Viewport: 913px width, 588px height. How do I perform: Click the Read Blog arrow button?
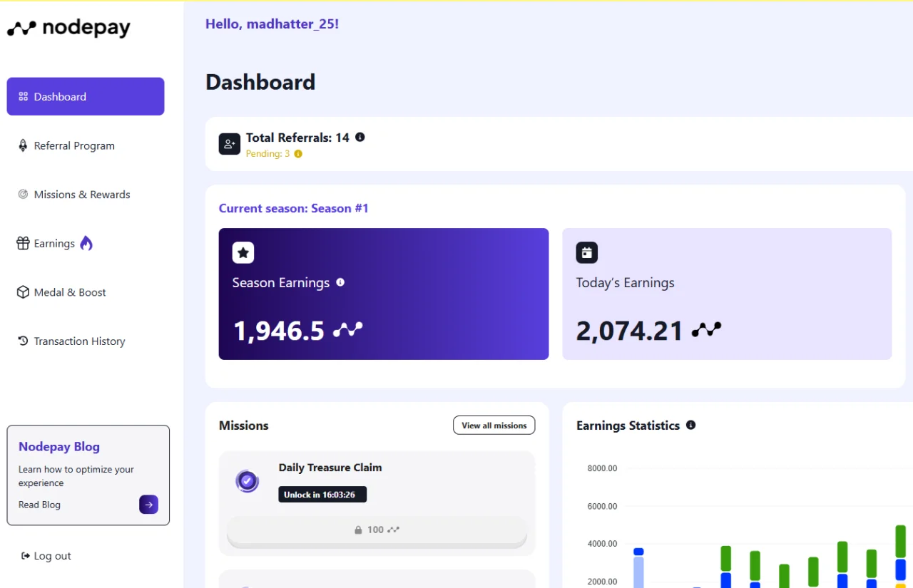[148, 505]
